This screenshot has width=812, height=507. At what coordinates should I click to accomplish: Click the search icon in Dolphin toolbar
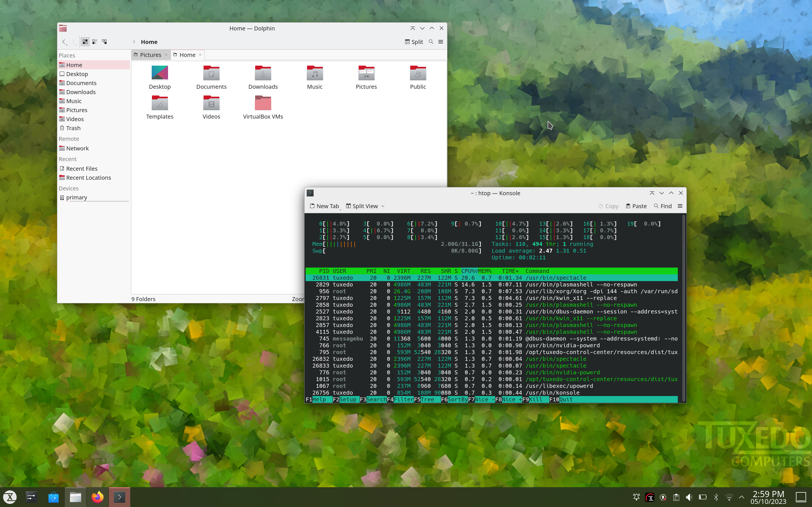pos(431,41)
